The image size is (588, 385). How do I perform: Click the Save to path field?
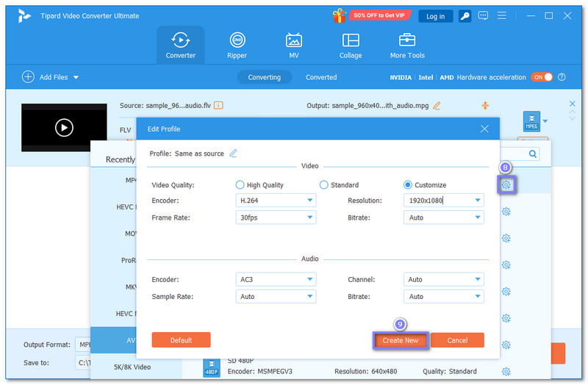pyautogui.click(x=83, y=363)
